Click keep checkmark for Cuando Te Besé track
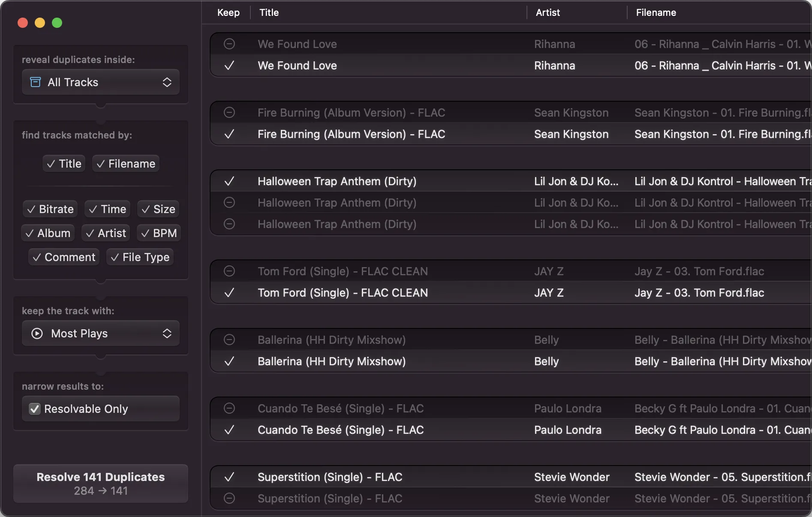Screen dimensions: 812x517 tap(229, 430)
